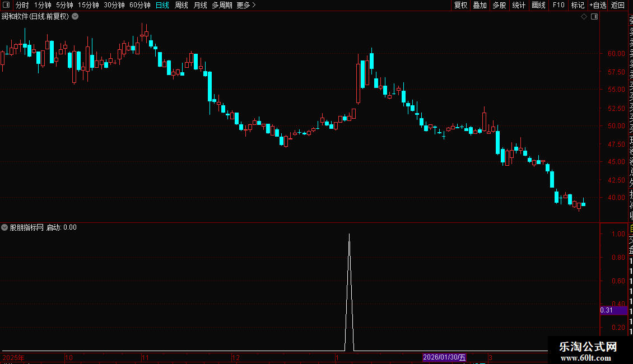The width and height of the screenshot is (633, 364).
Task: Expand the 股朋指标网 indicator dropdown
Action: click(x=4, y=227)
